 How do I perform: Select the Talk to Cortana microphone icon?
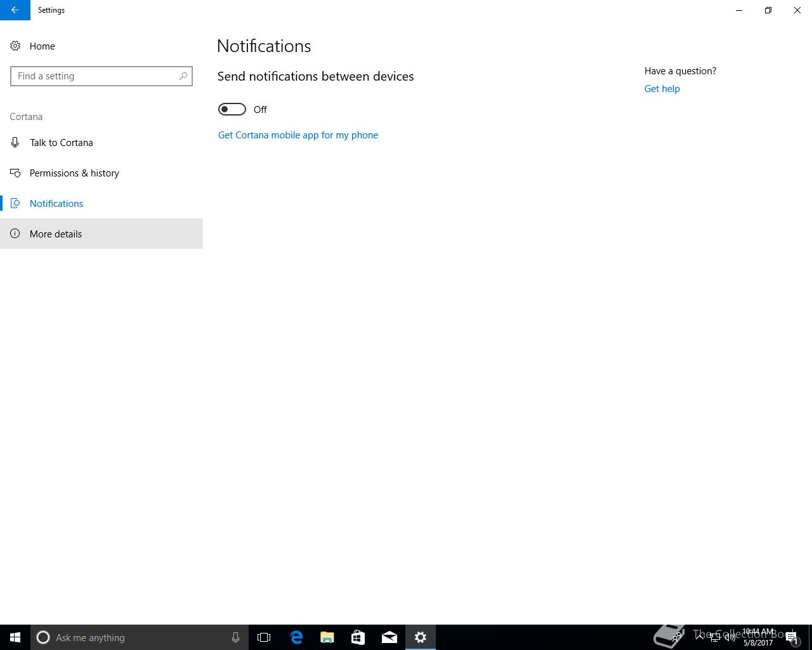(15, 142)
